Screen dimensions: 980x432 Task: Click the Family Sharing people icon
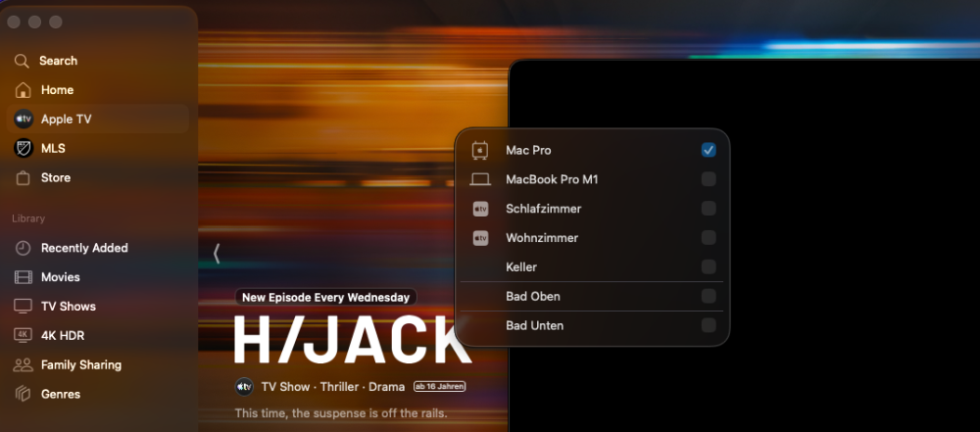(24, 364)
